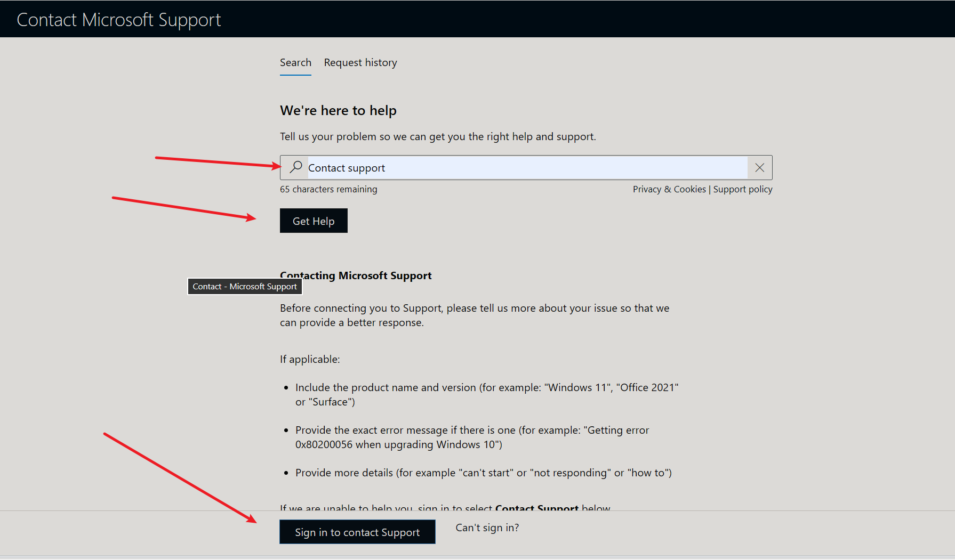
Task: Click the 'Before connecting you to Support' paragraph
Action: pos(475,315)
